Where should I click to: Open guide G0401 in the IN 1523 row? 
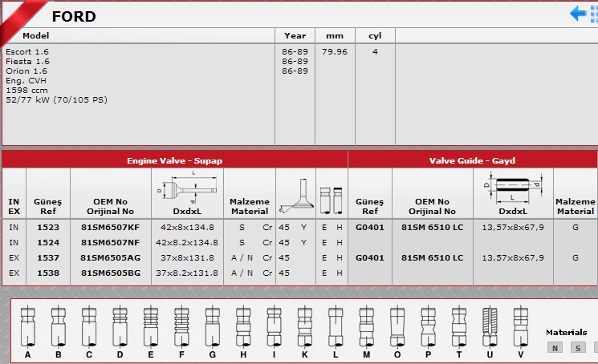(x=369, y=228)
